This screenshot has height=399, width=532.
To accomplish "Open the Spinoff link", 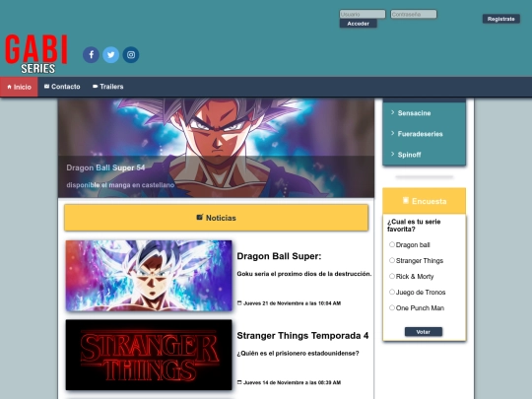I will click(x=409, y=155).
